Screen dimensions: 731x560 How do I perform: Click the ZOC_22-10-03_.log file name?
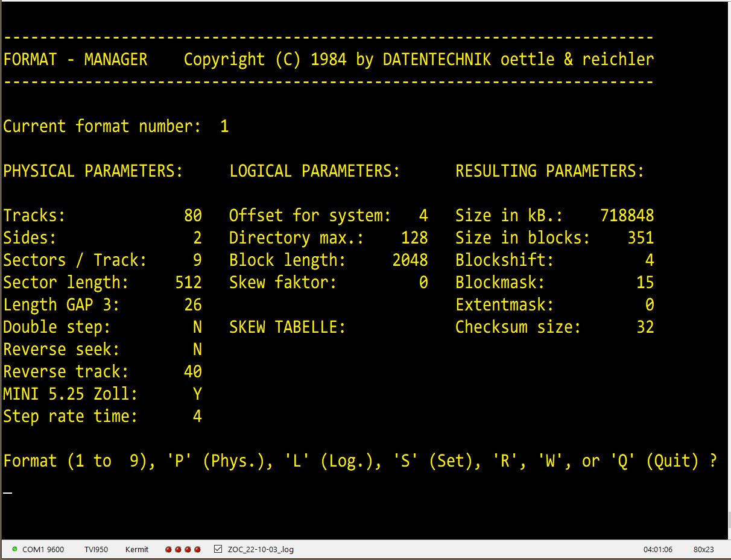tap(261, 549)
